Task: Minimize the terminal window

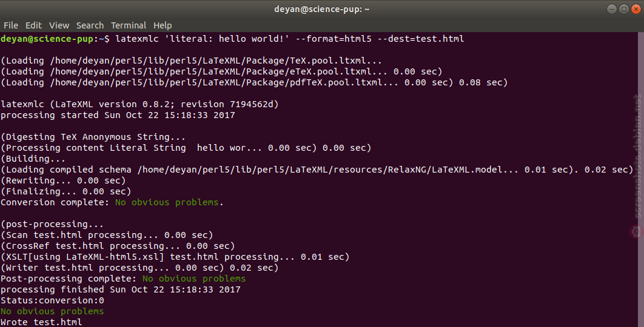Action: click(611, 9)
